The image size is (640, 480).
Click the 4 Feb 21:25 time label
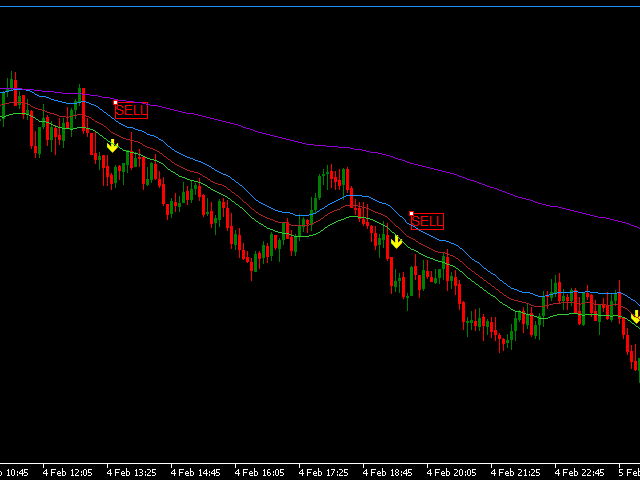click(516, 471)
